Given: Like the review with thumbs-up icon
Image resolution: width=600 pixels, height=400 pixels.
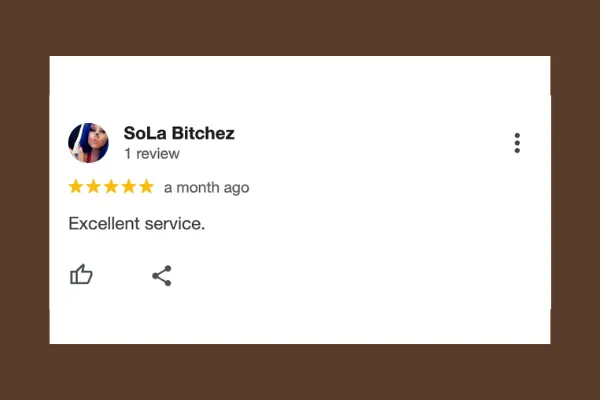Looking at the screenshot, I should click(x=81, y=274).
